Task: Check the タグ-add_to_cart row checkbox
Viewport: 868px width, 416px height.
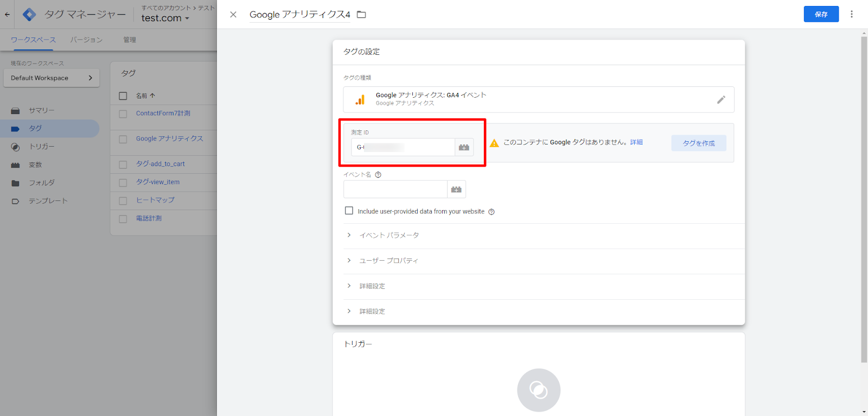Action: coord(123,165)
